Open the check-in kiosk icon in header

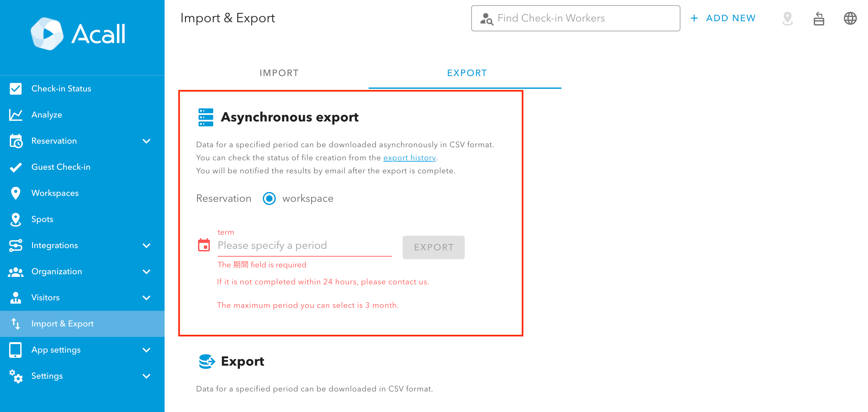tap(818, 18)
